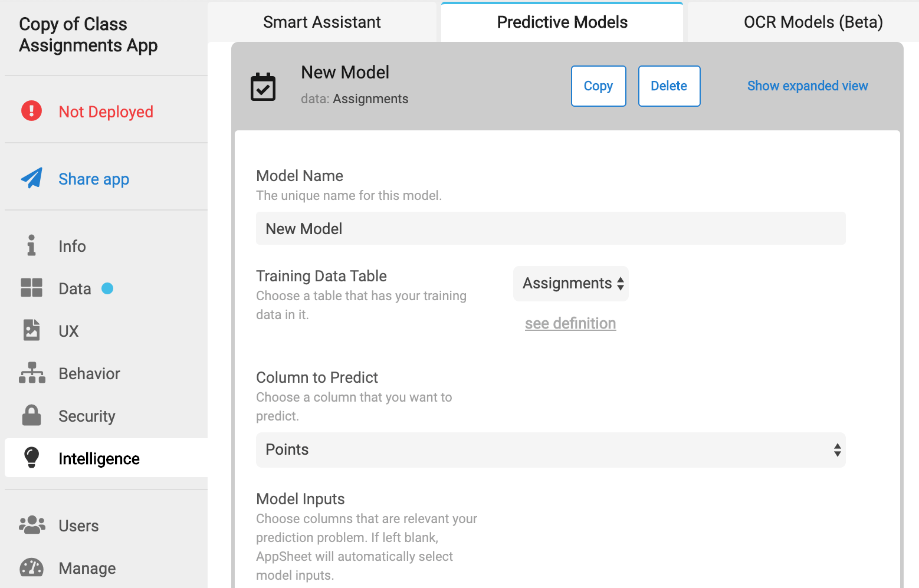The width and height of the screenshot is (919, 588).
Task: Open the Users group icon
Action: click(x=32, y=525)
